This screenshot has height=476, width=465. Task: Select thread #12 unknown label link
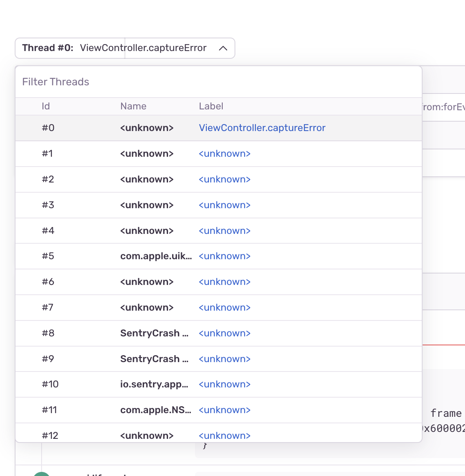point(224,436)
